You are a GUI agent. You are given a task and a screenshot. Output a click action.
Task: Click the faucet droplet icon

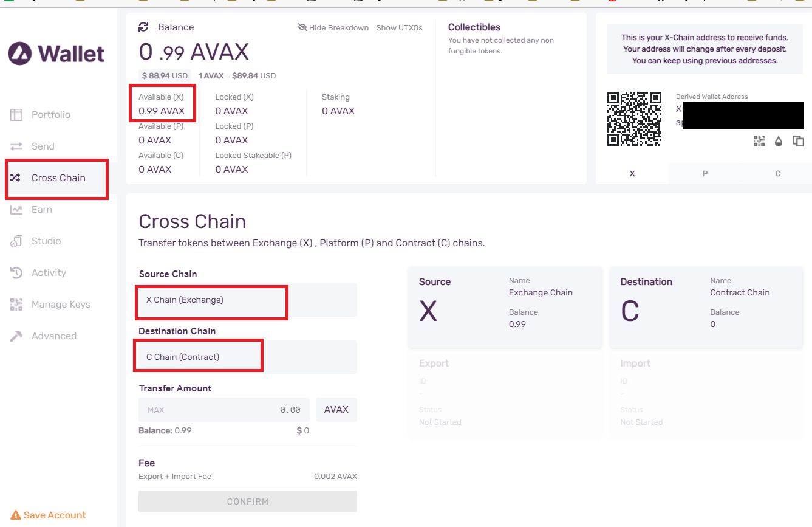779,141
